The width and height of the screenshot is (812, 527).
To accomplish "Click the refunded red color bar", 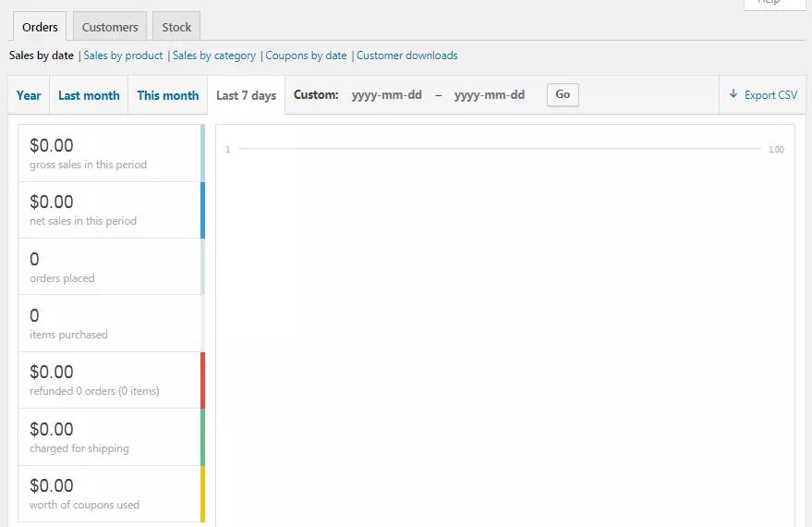I will pyautogui.click(x=202, y=380).
